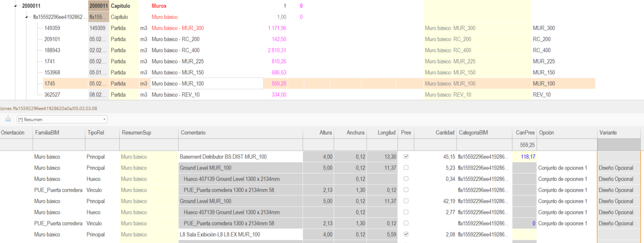Click Cantidad value 2,08

[x=450, y=234]
